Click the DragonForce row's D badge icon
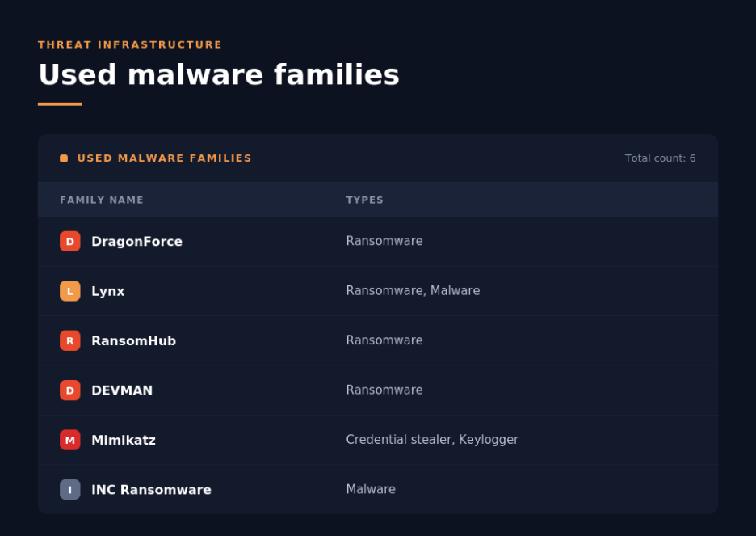 (70, 241)
